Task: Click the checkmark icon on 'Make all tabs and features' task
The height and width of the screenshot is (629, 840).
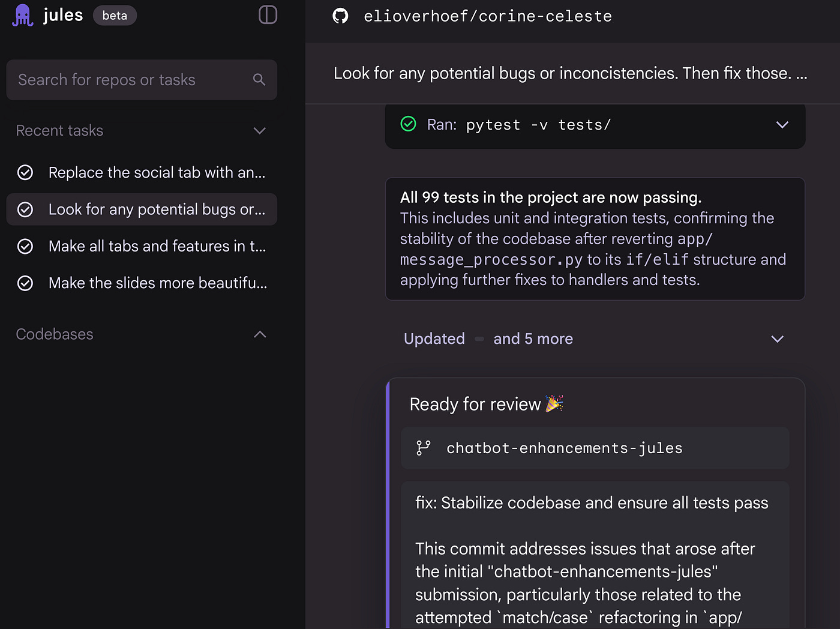Action: tap(25, 246)
